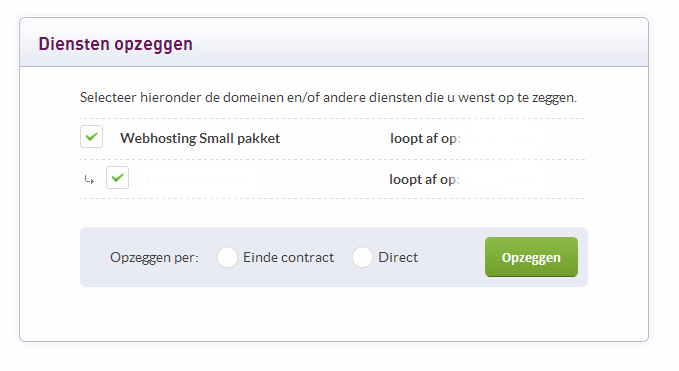The height and width of the screenshot is (371, 679).
Task: Click the green Opzeggen button
Action: pyautogui.click(x=531, y=257)
